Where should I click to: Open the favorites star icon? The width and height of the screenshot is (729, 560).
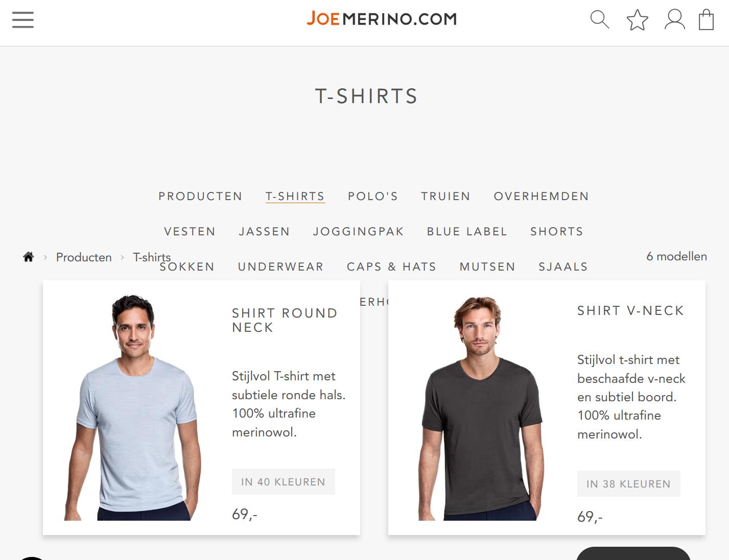pos(637,20)
